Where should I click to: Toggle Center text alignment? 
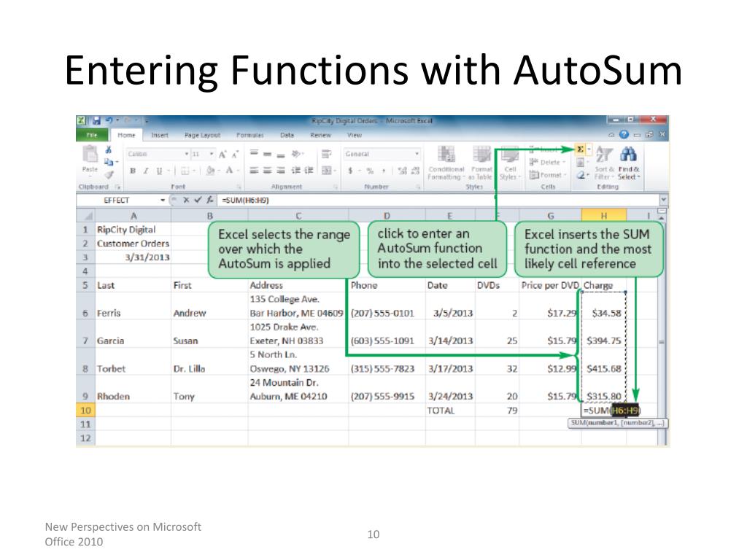tap(267, 171)
